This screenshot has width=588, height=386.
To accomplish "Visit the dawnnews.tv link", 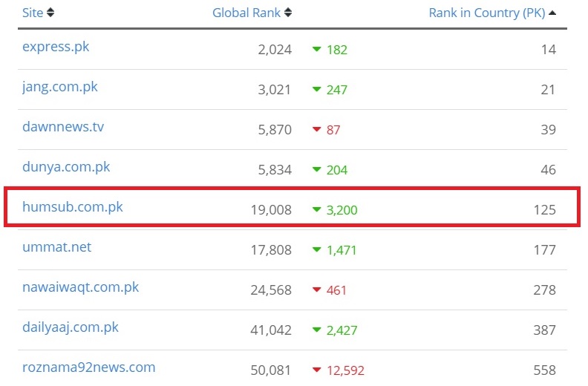I will point(63,127).
